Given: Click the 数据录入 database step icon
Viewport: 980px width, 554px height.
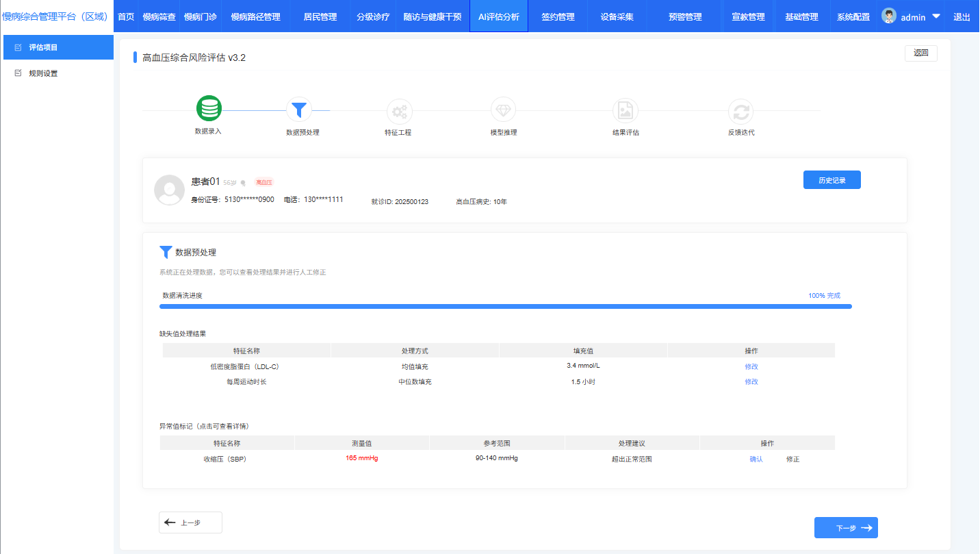Looking at the screenshot, I should click(209, 109).
